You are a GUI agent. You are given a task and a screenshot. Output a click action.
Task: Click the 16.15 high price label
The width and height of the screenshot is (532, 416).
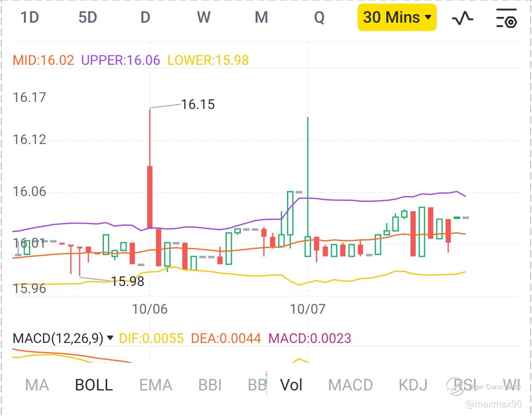coord(198,104)
